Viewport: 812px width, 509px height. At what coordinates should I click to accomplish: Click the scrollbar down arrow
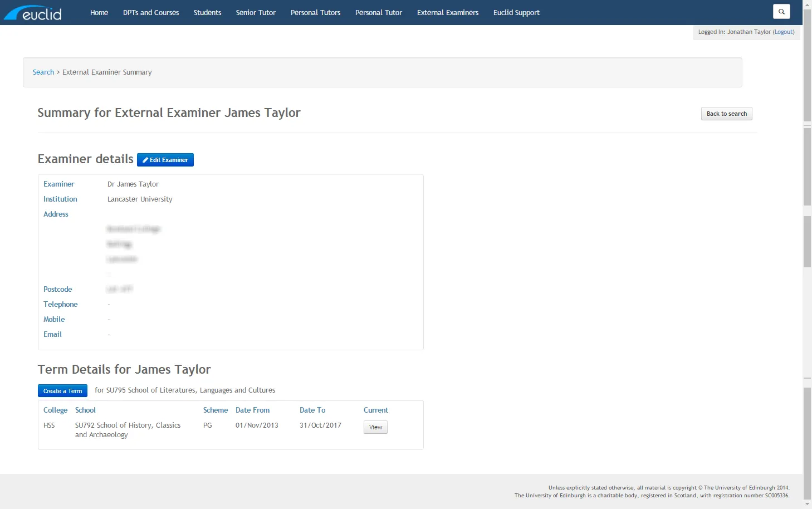[x=807, y=504]
